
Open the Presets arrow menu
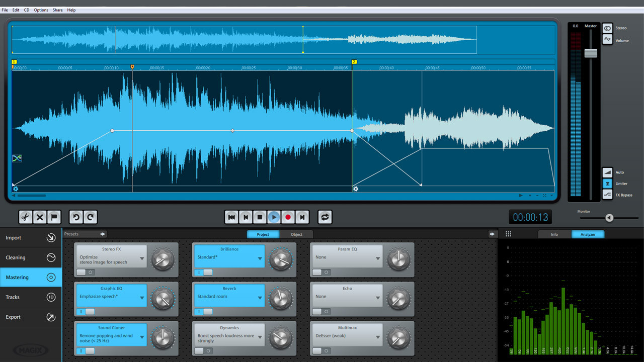click(103, 234)
